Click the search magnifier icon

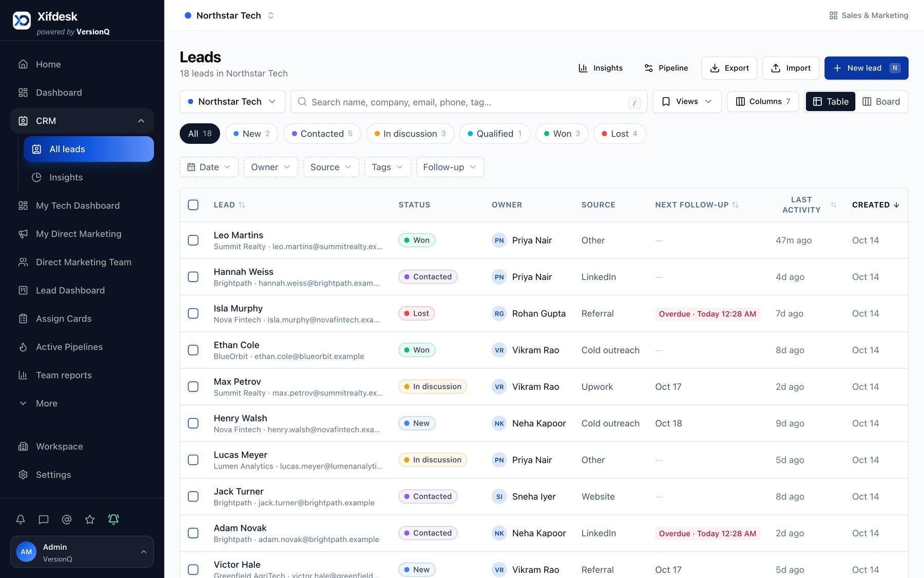(x=302, y=102)
